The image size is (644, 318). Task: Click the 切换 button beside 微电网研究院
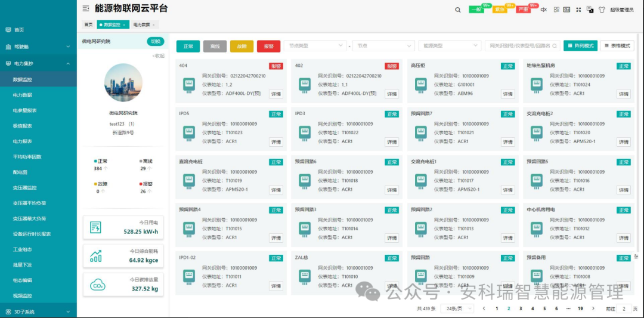[155, 42]
